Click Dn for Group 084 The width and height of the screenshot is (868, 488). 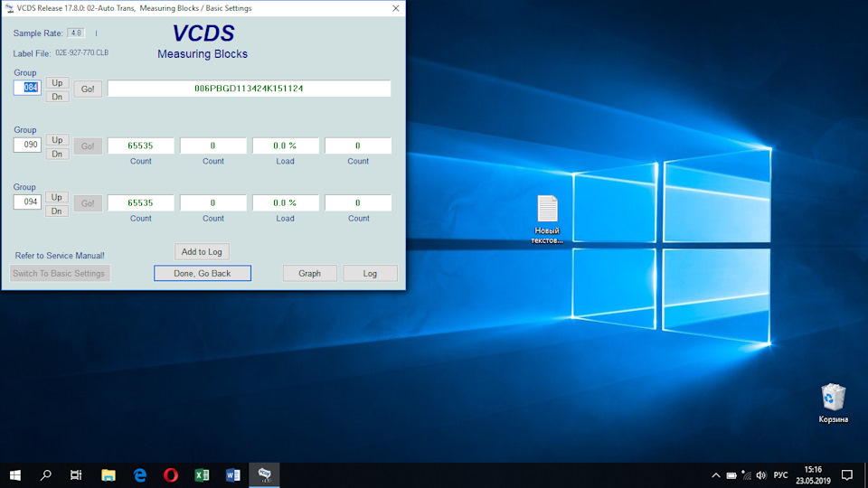pos(57,97)
